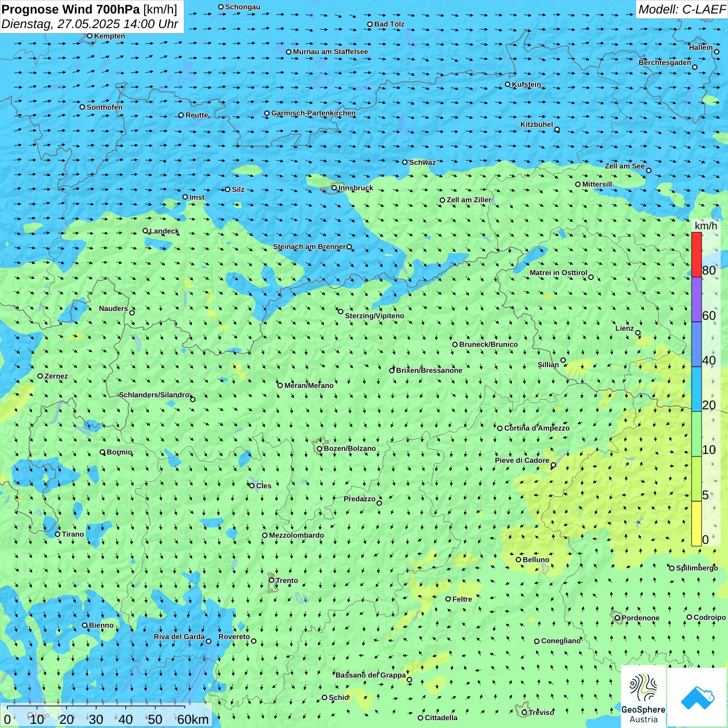Screen dimensions: 728x728
Task: Click the Lienz city marker
Action: pyautogui.click(x=638, y=333)
